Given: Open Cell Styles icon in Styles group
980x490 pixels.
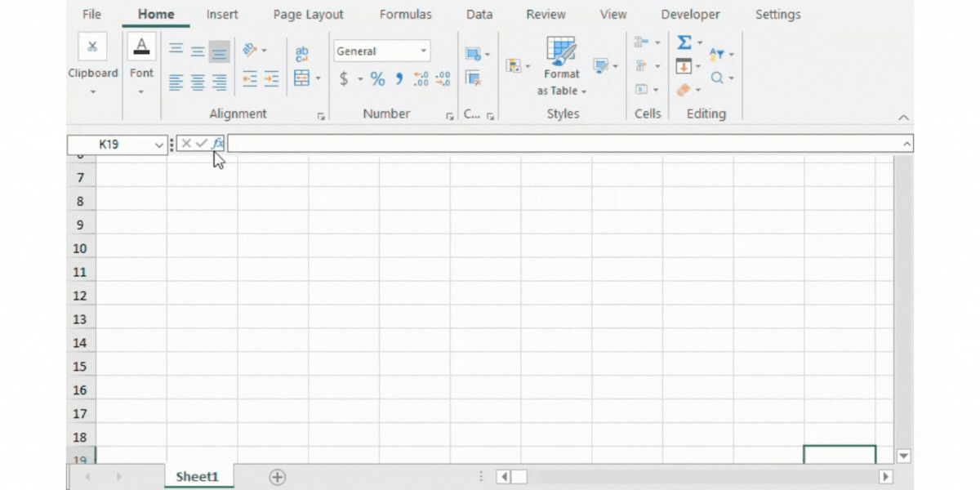Looking at the screenshot, I should [x=601, y=65].
